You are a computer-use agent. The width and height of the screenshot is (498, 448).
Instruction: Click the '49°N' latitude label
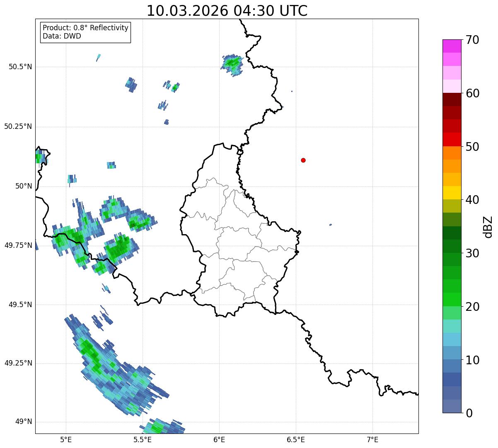(x=23, y=421)
